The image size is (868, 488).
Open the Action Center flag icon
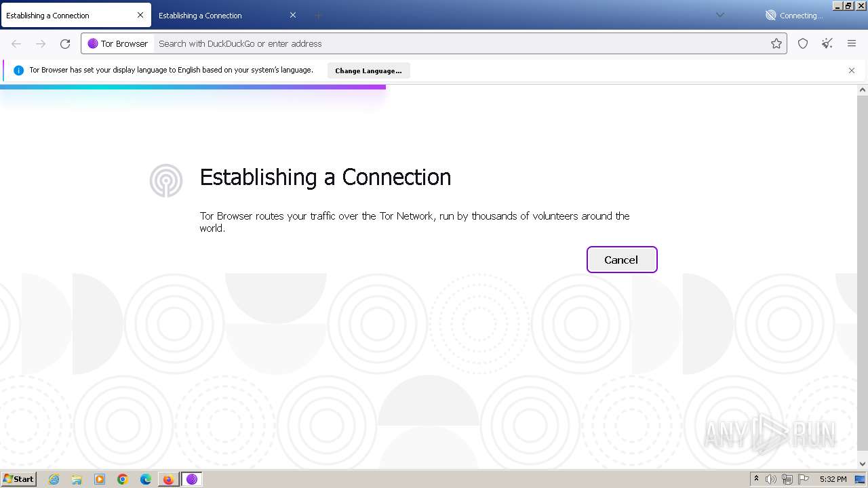[804, 479]
